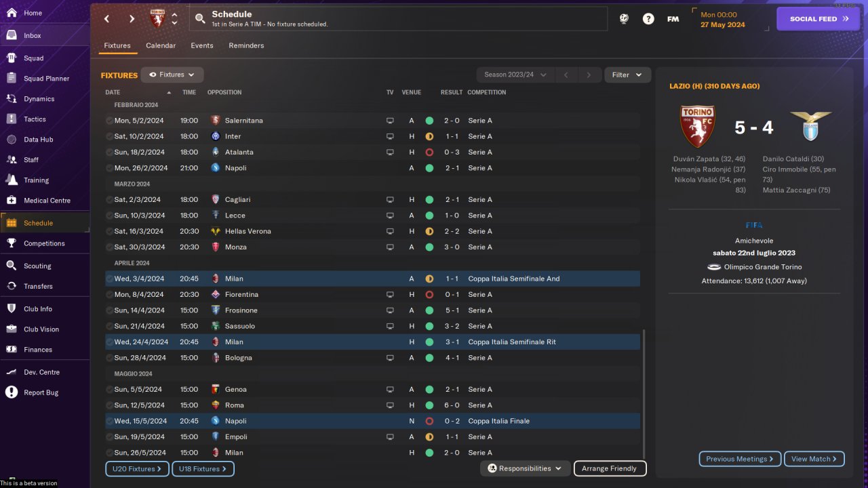Image resolution: width=868 pixels, height=488 pixels.
Task: Tick the circle beside the Empoli fixture
Action: 109,437
